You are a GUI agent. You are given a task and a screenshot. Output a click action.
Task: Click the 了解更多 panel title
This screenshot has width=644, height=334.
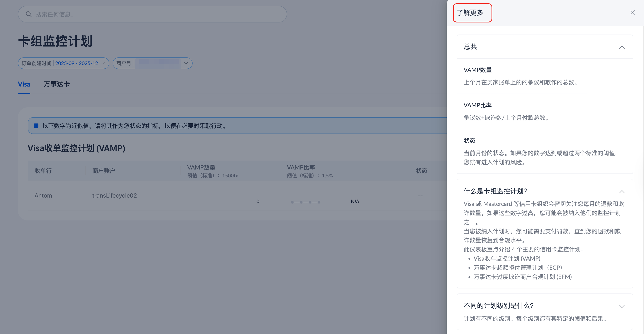(470, 12)
